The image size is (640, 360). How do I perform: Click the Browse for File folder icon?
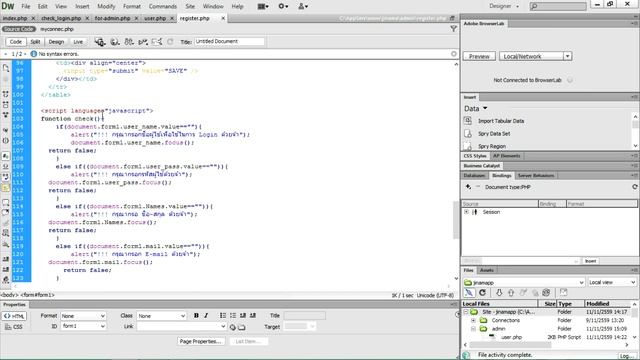tap(242, 327)
